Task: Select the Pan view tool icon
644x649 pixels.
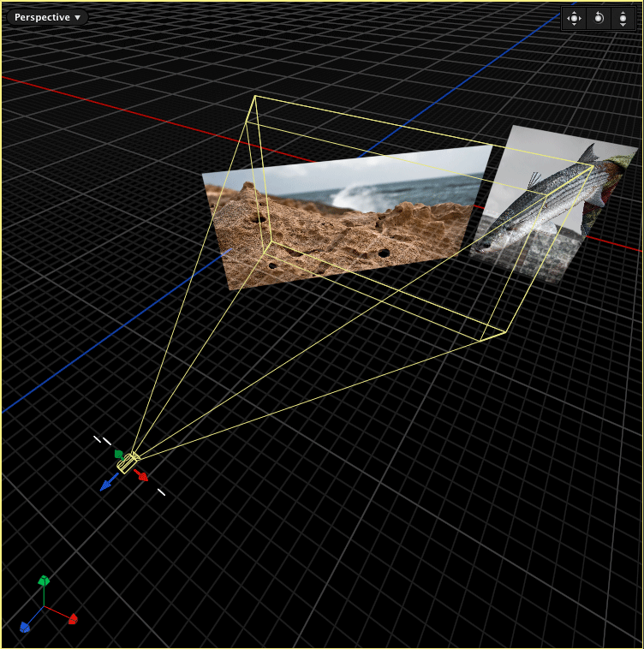Action: point(574,18)
